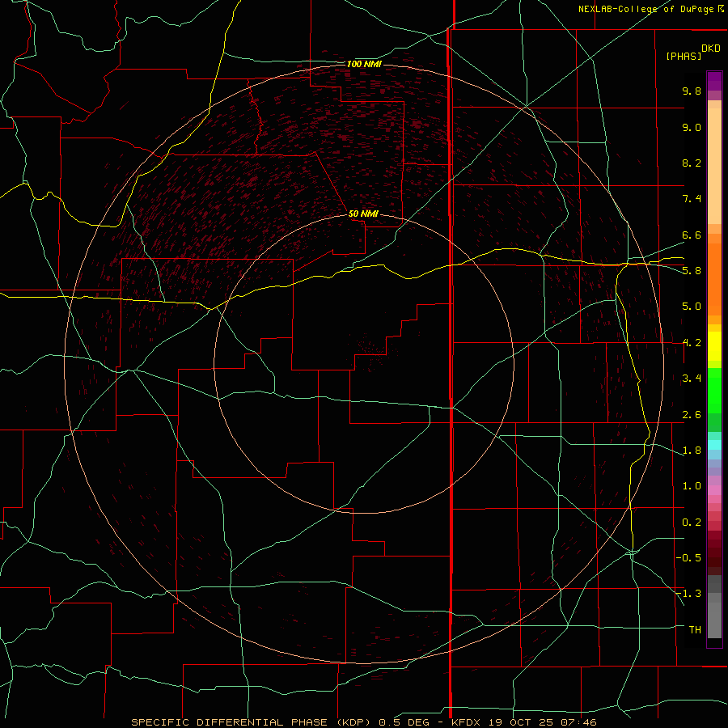The image size is (728, 728).
Task: Click the -1.3 value on color scale
Action: coord(689,594)
